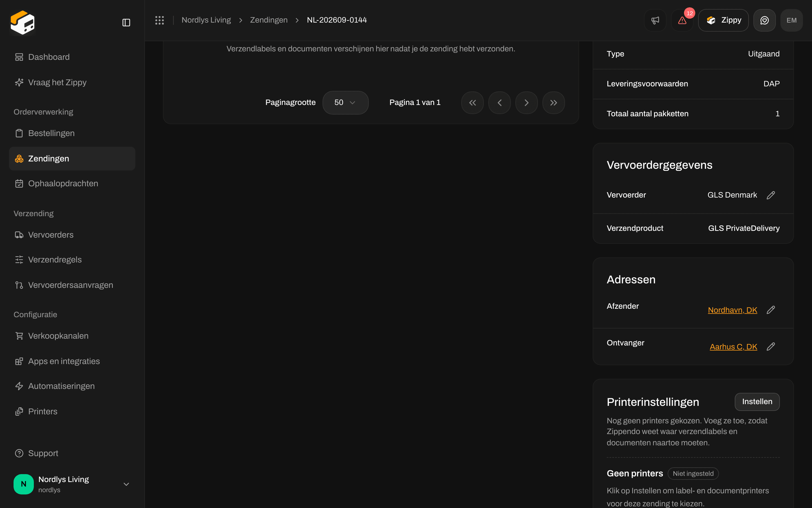The height and width of the screenshot is (508, 812).
Task: Open the apps grid icon in the top bar
Action: [159, 20]
